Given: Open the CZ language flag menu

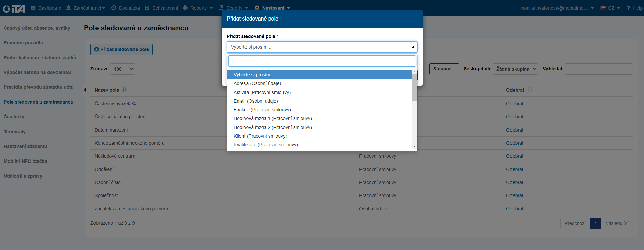Looking at the screenshot, I should [x=610, y=8].
